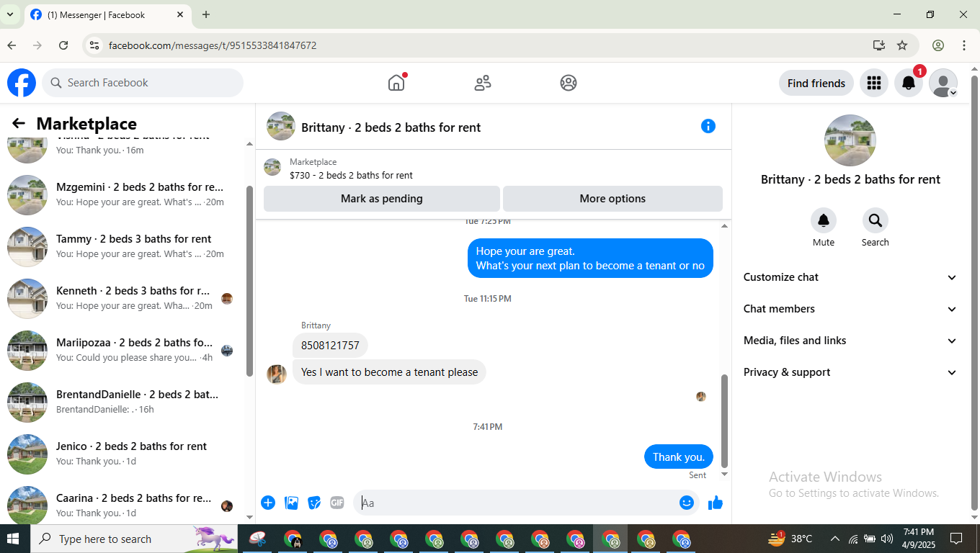Click the phone number message 8508121757

(x=330, y=346)
